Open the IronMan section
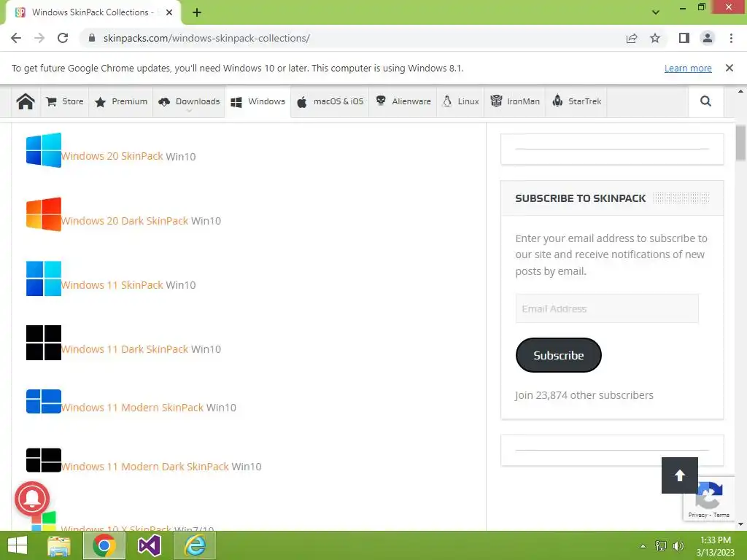 tap(515, 101)
